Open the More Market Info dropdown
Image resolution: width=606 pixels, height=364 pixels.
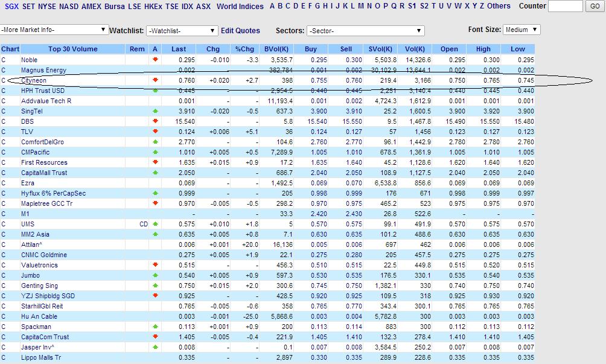54,30
